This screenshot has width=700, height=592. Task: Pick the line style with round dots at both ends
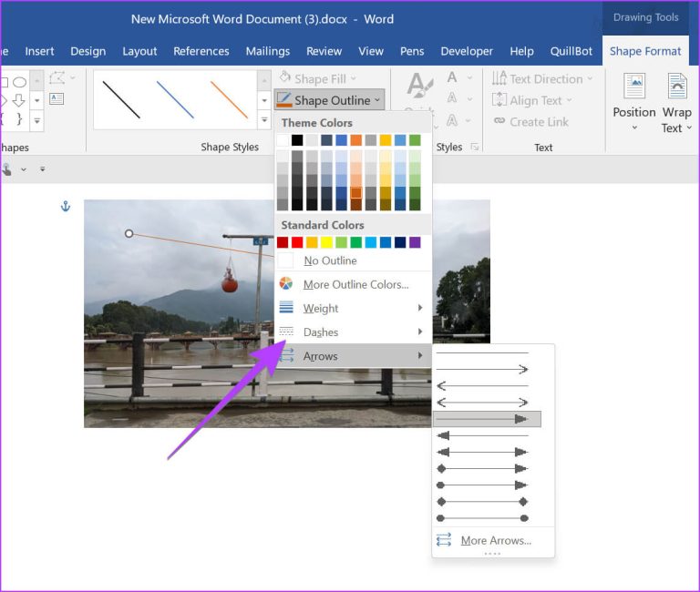click(x=482, y=518)
